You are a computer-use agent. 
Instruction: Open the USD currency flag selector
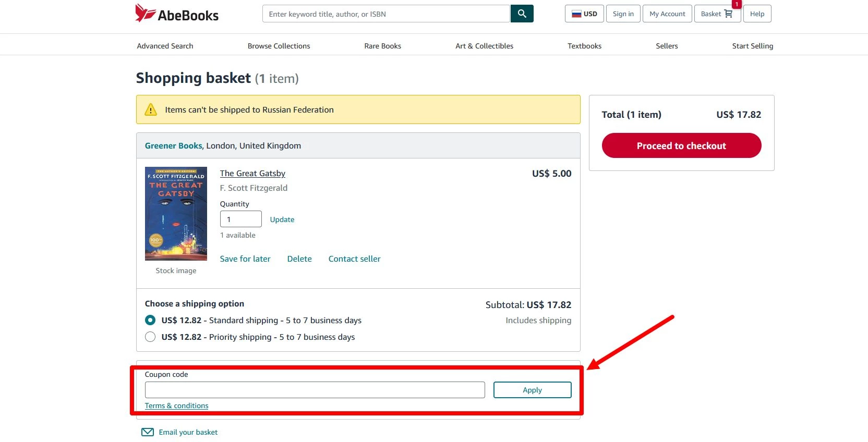584,14
